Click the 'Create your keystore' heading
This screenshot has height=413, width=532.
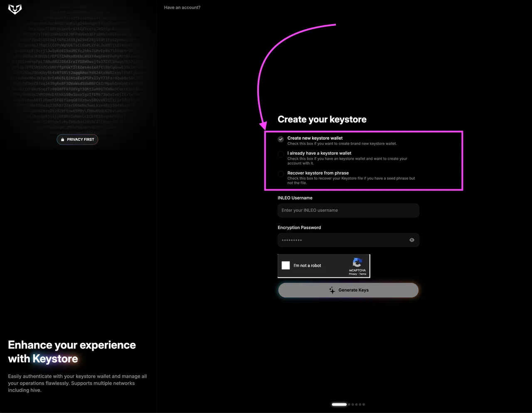(322, 119)
